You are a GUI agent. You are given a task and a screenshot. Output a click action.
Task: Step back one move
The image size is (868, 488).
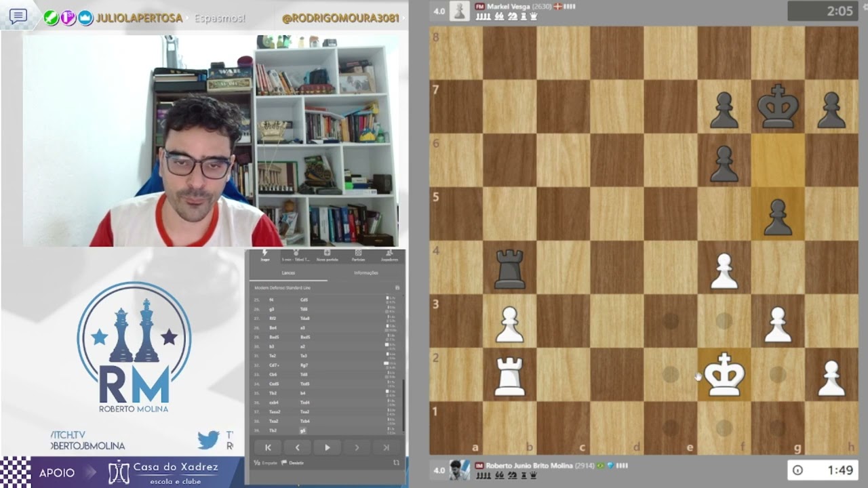pyautogui.click(x=297, y=447)
